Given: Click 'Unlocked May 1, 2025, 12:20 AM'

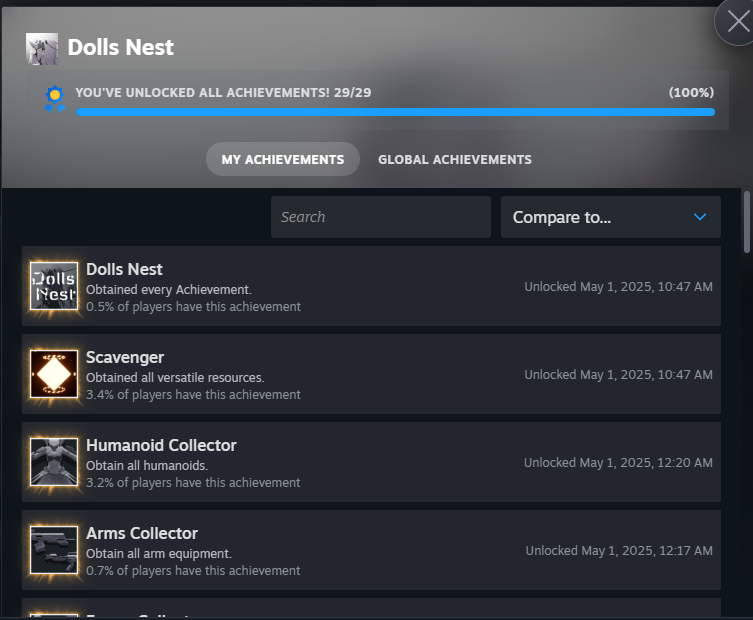Looking at the screenshot, I should coord(619,462).
